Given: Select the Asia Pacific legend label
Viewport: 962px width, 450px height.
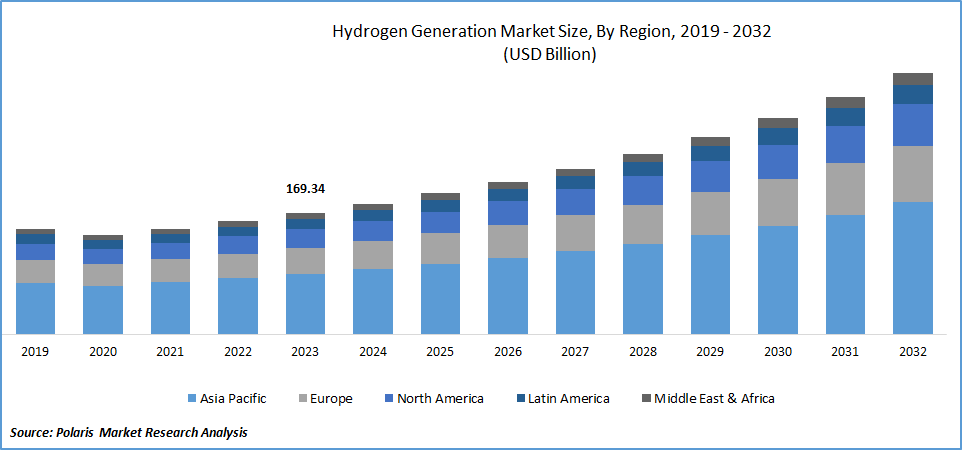Looking at the screenshot, I should click(233, 399).
